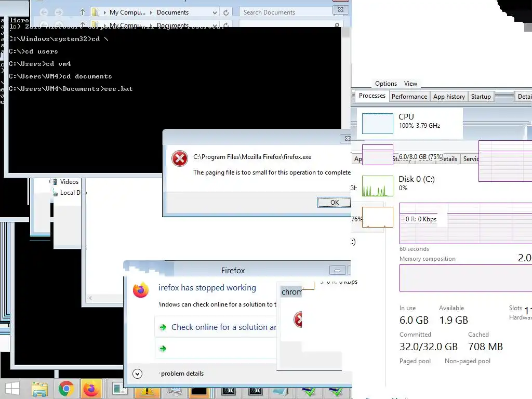532x399 pixels.
Task: Open the address bar history dropdown
Action: tap(215, 12)
